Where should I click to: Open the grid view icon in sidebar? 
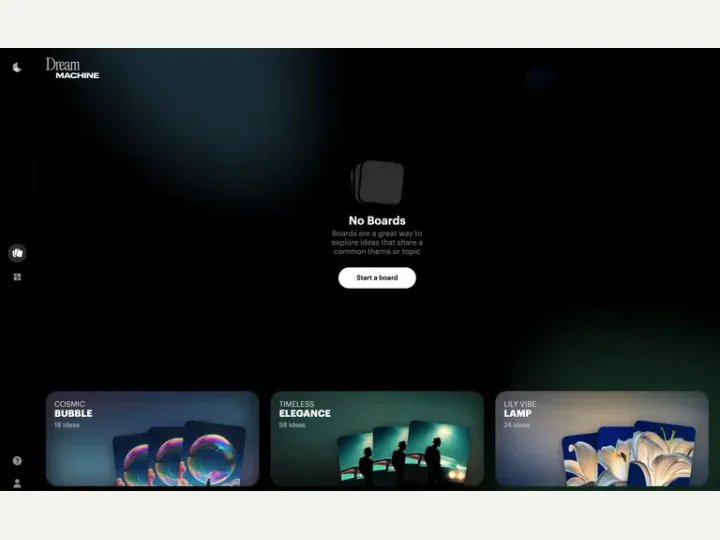pyautogui.click(x=17, y=277)
